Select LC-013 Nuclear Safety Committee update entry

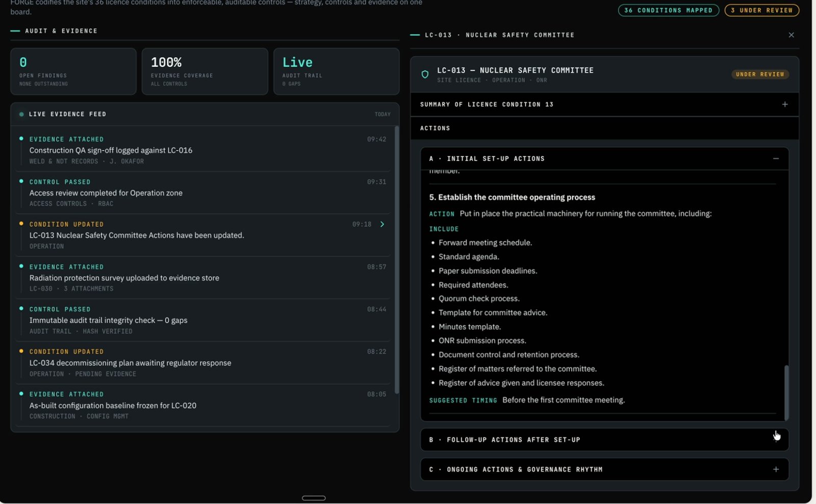tap(203, 235)
